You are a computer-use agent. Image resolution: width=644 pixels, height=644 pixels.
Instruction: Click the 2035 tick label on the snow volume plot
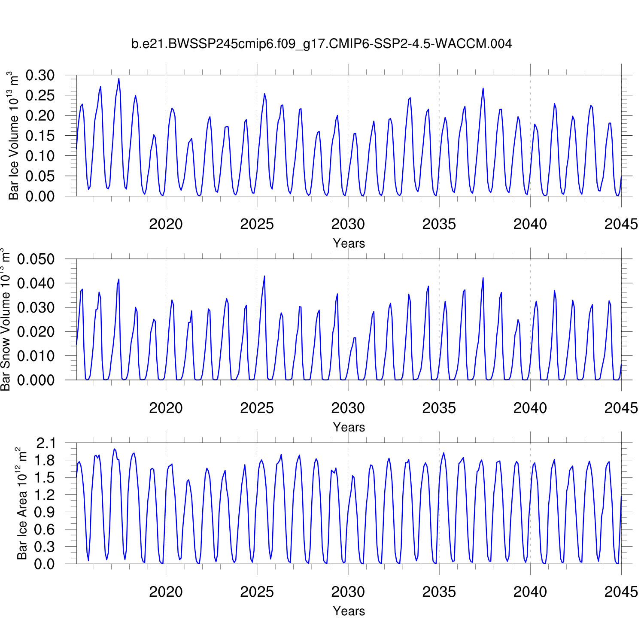tap(439, 408)
